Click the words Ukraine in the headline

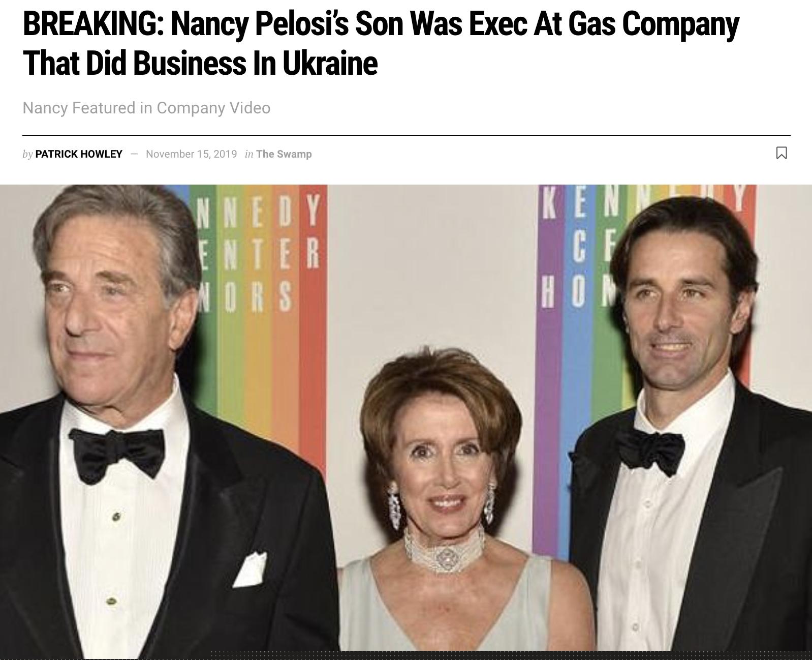[x=329, y=63]
